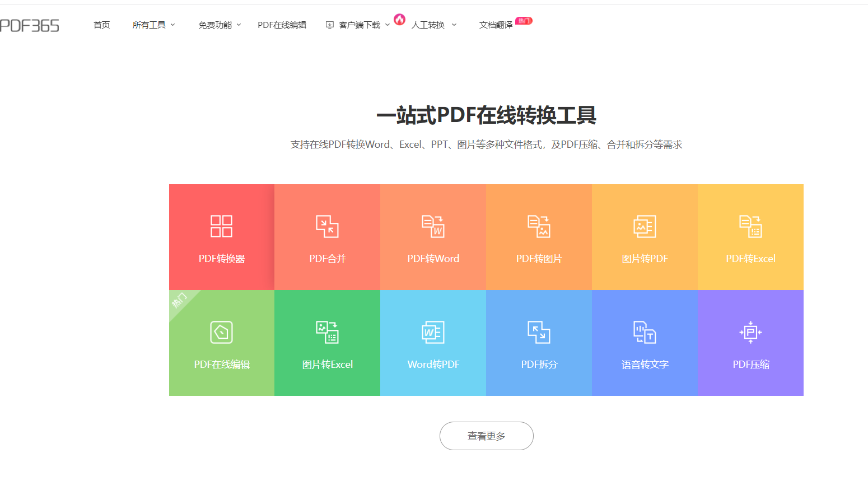Open PDF在线编辑 in the navigation bar
Screen dimensions: 868x495
[282, 25]
